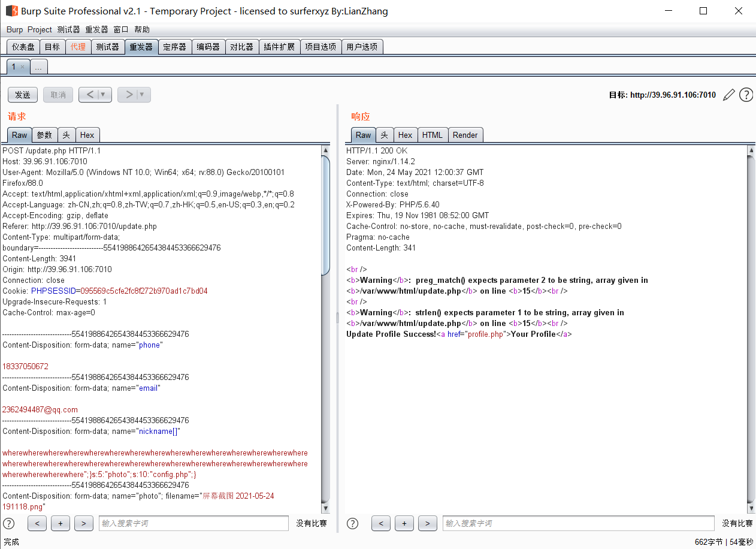Viewport: 756px width, 549px height.
Task: Click the 'POST /update.php HTTP/1.1' line
Action: 52,150
